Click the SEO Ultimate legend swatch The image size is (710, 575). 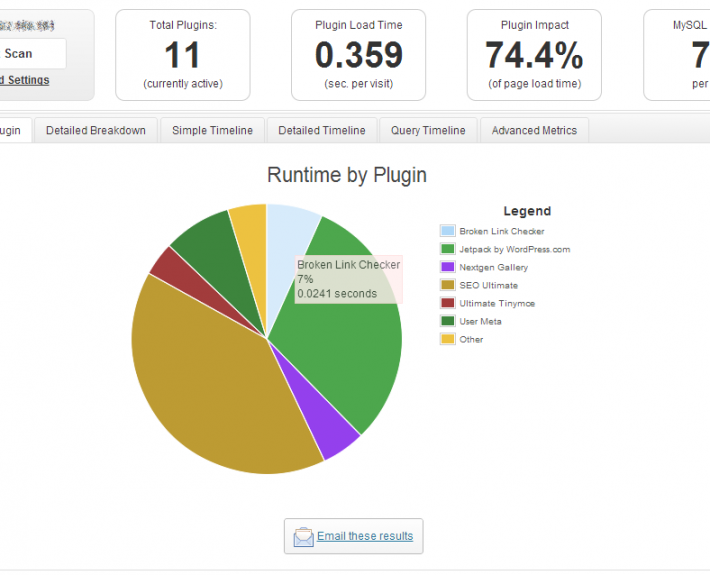(x=447, y=285)
